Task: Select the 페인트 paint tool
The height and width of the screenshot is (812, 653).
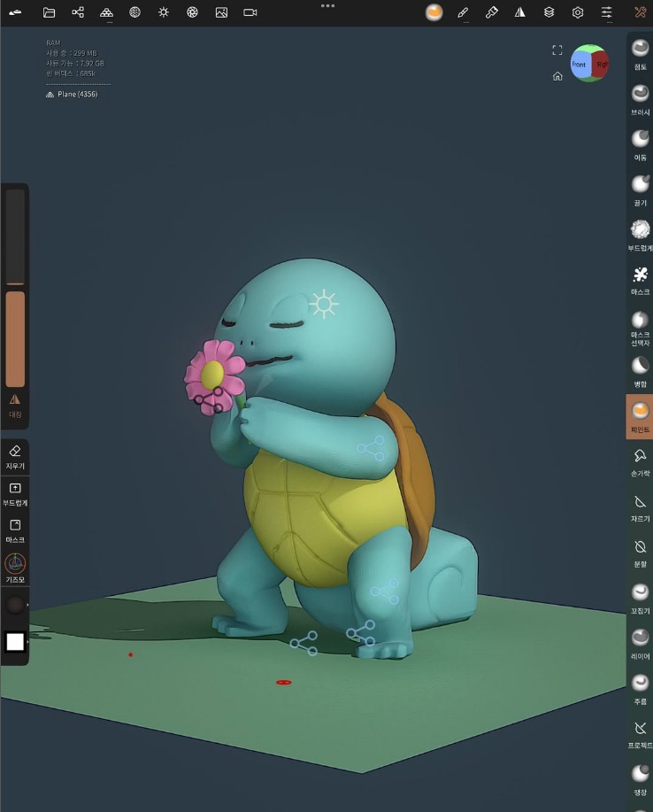Action: (640, 417)
